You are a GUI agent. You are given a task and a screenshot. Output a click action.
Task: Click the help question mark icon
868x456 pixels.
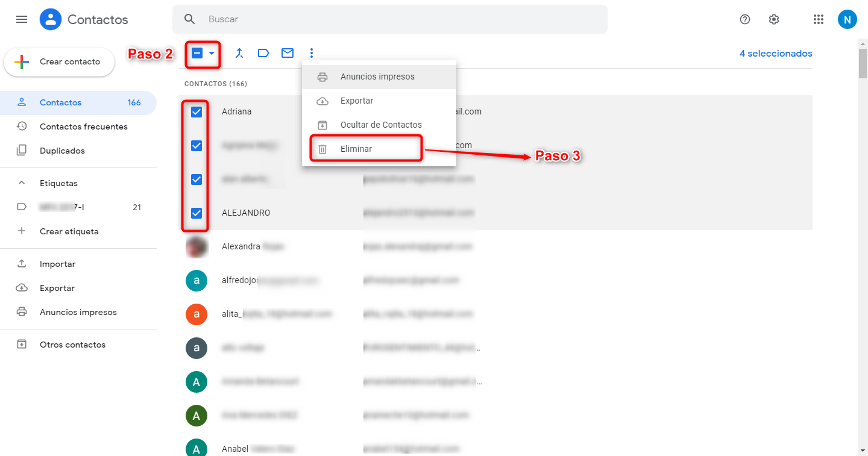tap(744, 19)
